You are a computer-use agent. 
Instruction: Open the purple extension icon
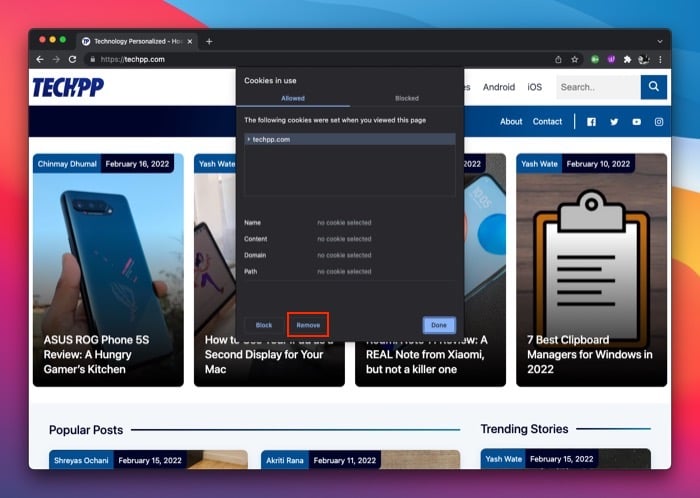click(x=611, y=59)
